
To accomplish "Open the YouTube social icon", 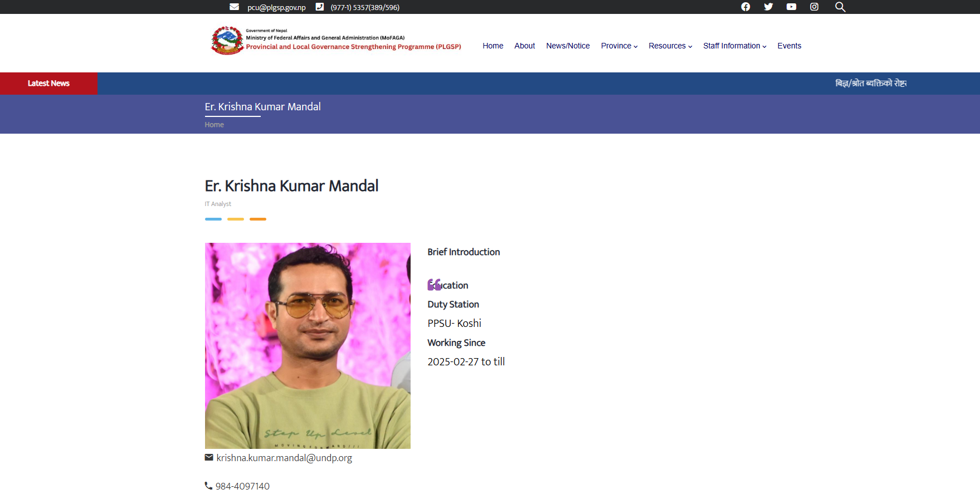I will [791, 7].
